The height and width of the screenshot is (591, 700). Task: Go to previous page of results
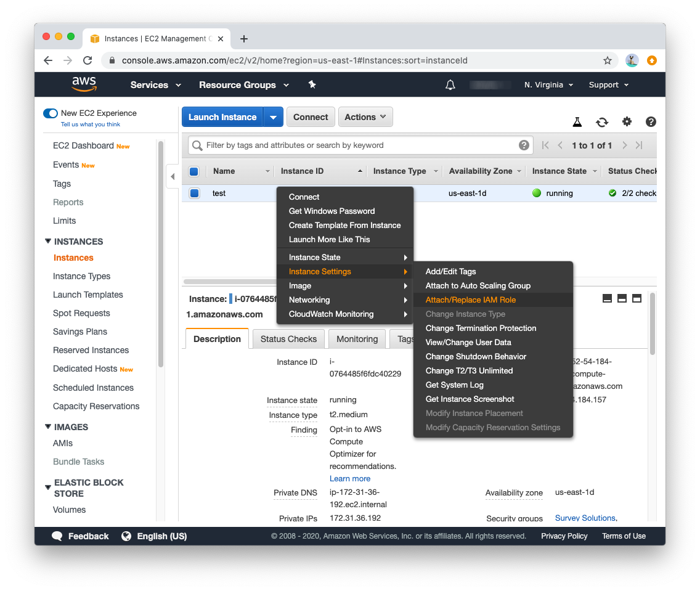click(560, 145)
